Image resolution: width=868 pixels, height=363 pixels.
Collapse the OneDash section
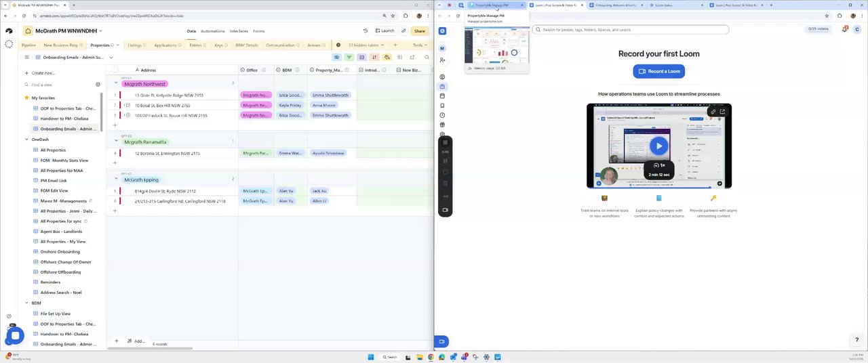tap(26, 140)
